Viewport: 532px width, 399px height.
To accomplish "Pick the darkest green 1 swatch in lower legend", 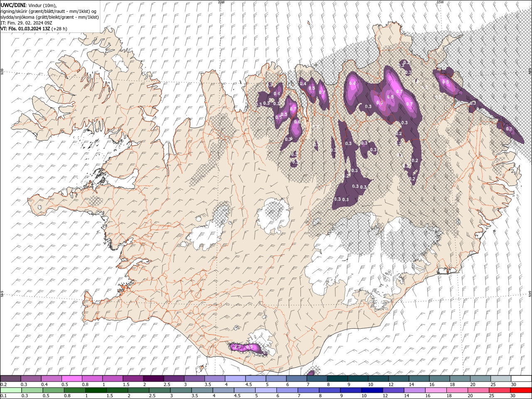I will point(96,390).
